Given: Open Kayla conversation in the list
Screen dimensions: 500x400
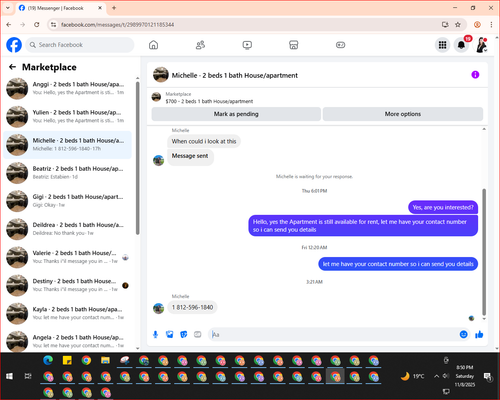Looking at the screenshot, I should [68, 313].
